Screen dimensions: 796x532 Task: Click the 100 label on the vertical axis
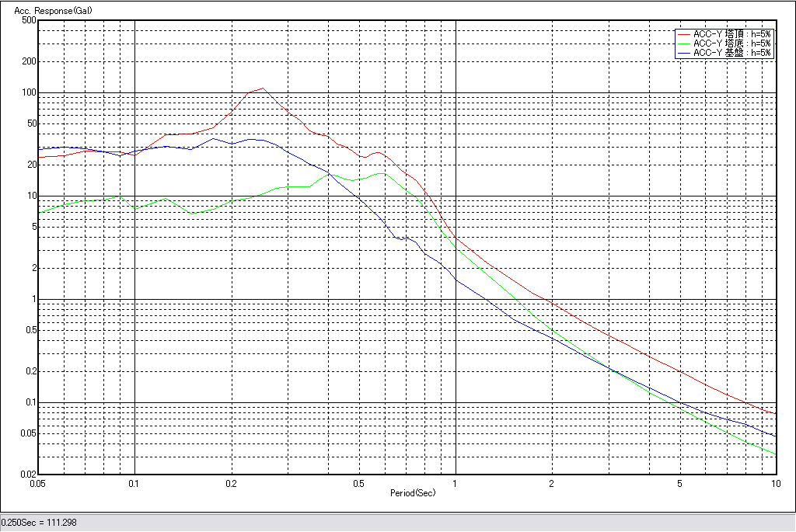click(29, 92)
